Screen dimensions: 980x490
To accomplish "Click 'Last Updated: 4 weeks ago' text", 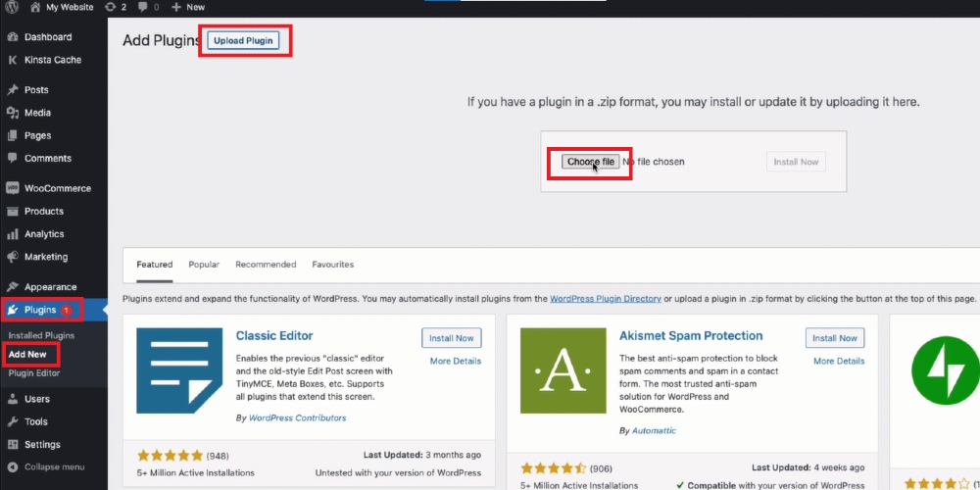I will [808, 467].
